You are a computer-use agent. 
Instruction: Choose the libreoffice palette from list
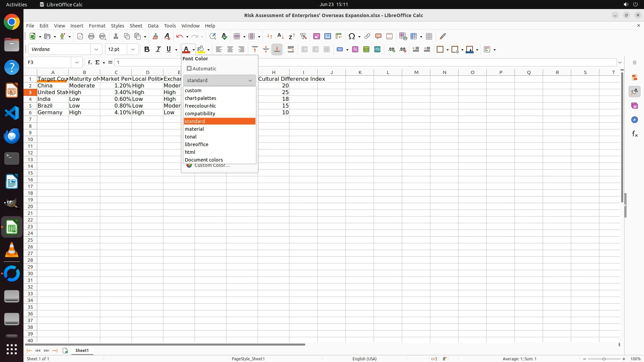click(x=197, y=144)
